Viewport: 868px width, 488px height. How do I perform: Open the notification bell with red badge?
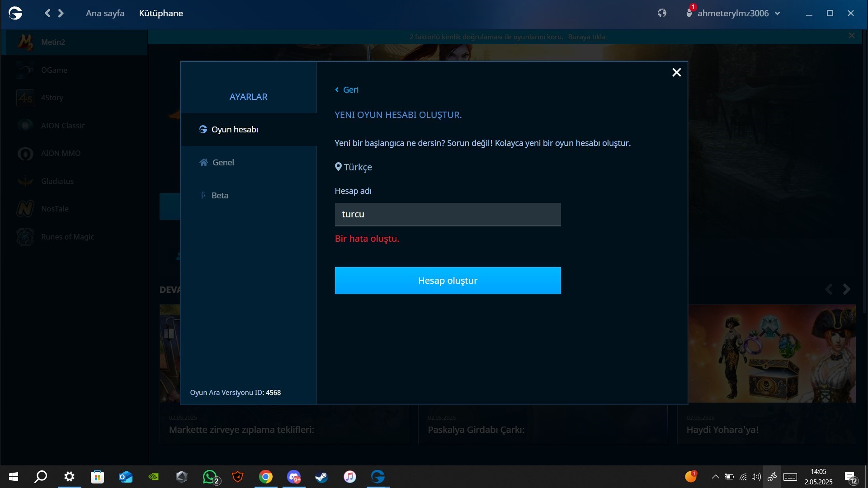point(689,13)
